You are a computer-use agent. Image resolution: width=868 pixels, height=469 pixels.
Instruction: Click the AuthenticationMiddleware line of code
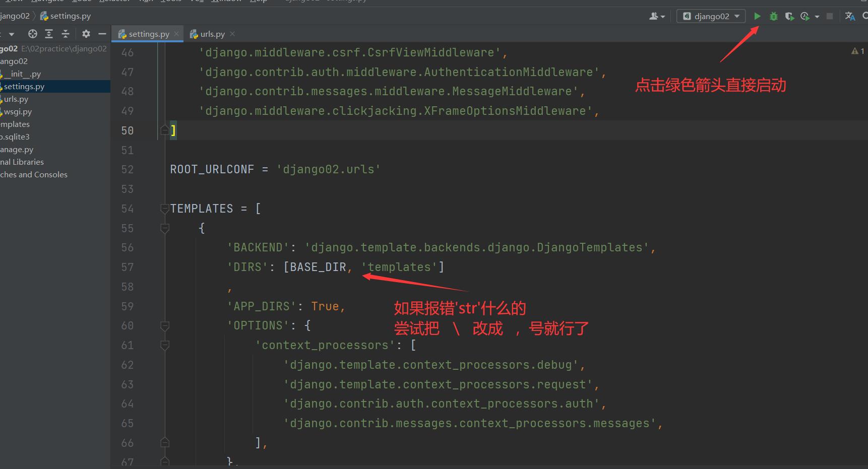coord(403,72)
